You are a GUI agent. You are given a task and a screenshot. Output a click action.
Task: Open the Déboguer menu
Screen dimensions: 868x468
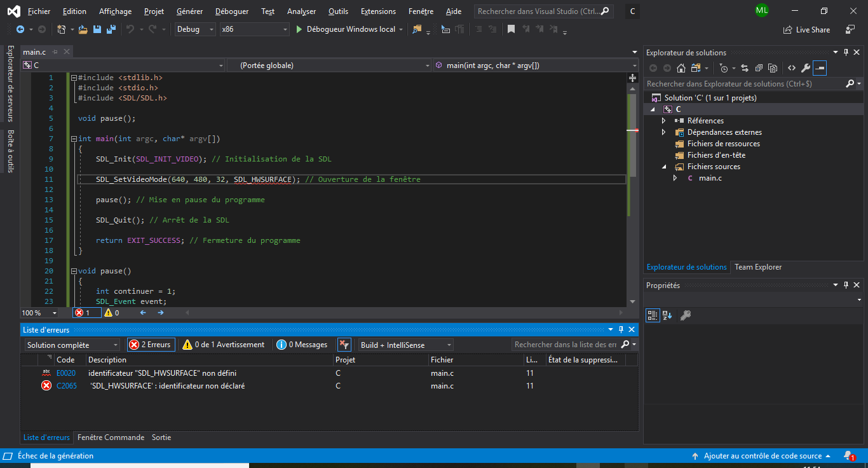tap(231, 11)
